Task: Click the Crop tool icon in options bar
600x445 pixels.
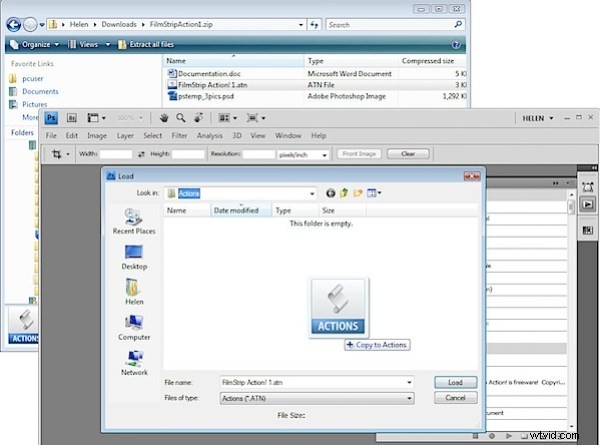Action: 56,155
